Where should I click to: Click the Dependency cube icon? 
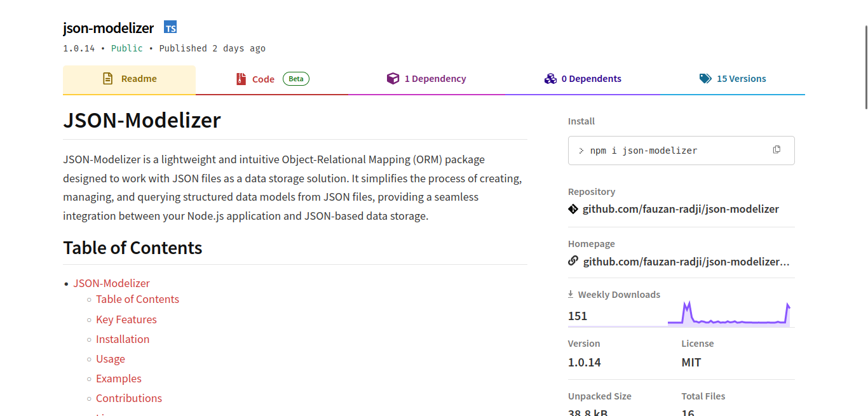click(x=393, y=79)
